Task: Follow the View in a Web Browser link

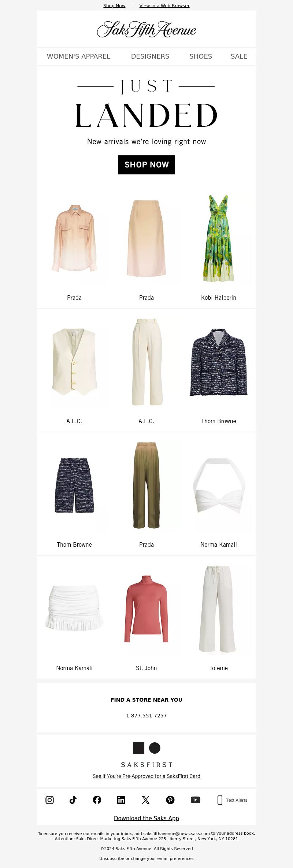Action: 164,5
